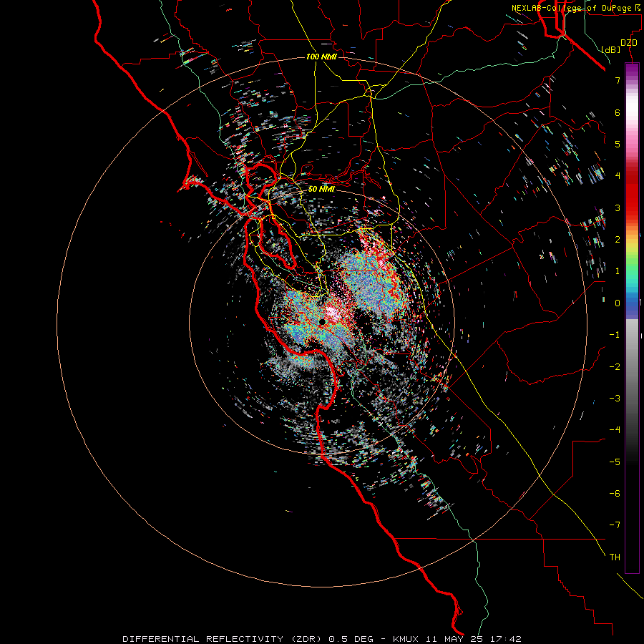Click the Differential Reflectivity caption at bottom
The width and height of the screenshot is (644, 644).
[321, 639]
